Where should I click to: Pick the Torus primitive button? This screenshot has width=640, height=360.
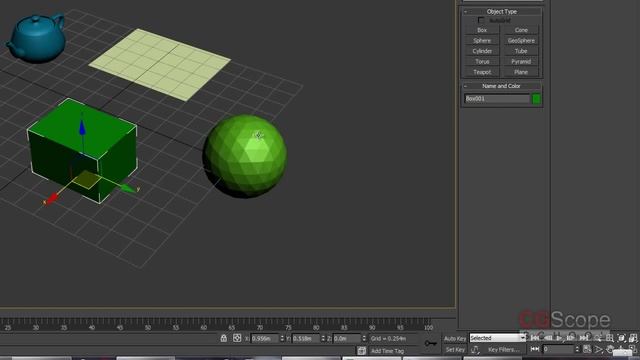[482, 62]
